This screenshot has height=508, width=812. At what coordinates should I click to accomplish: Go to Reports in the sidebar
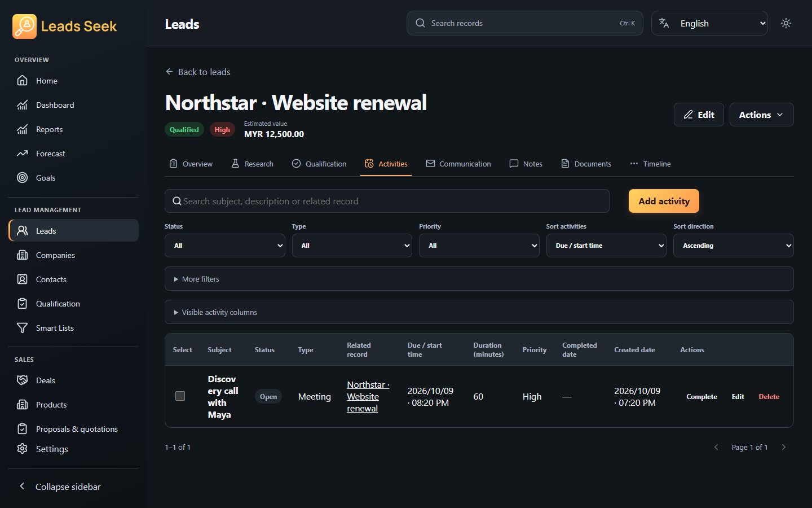pyautogui.click(x=73, y=129)
